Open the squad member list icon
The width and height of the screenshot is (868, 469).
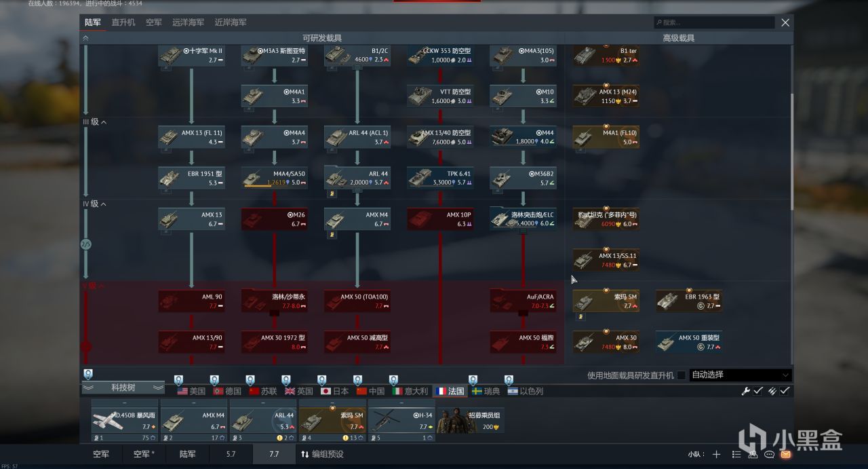tap(737, 454)
